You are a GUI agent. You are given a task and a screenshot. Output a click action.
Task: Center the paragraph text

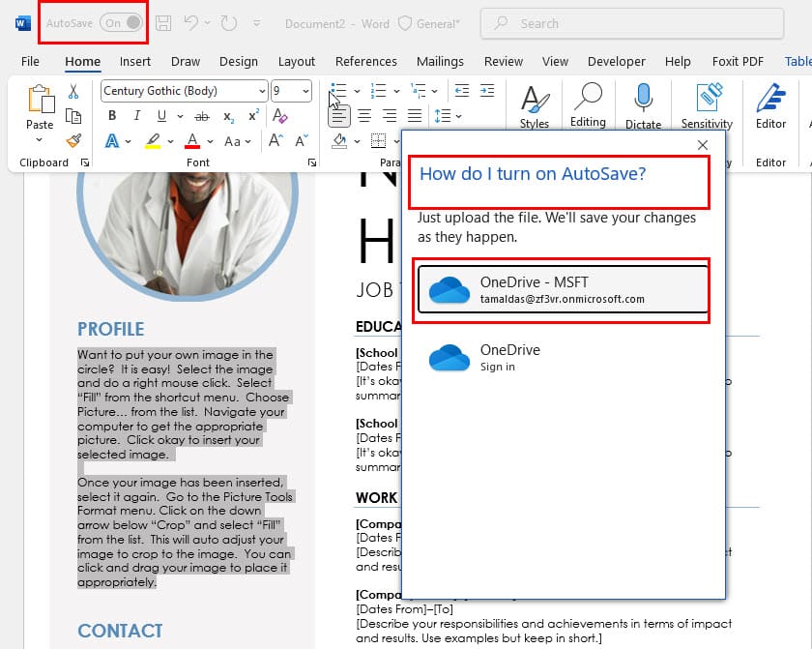click(364, 115)
